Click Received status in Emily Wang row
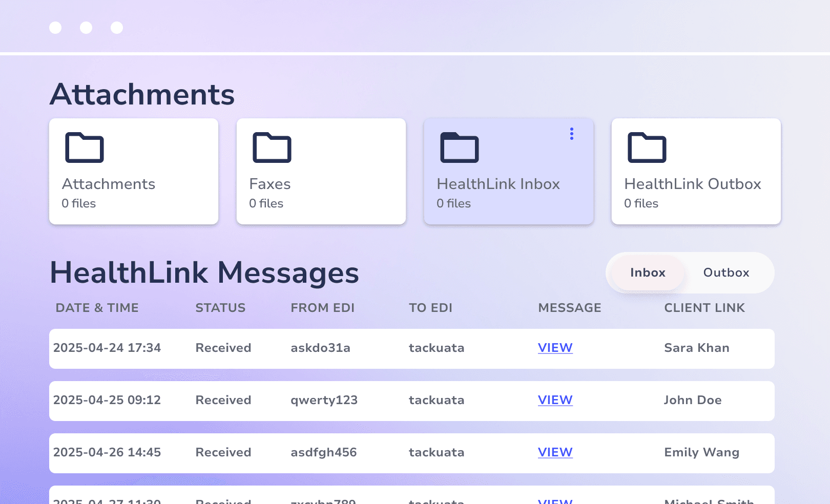Screen dimensions: 830x504 [223, 452]
